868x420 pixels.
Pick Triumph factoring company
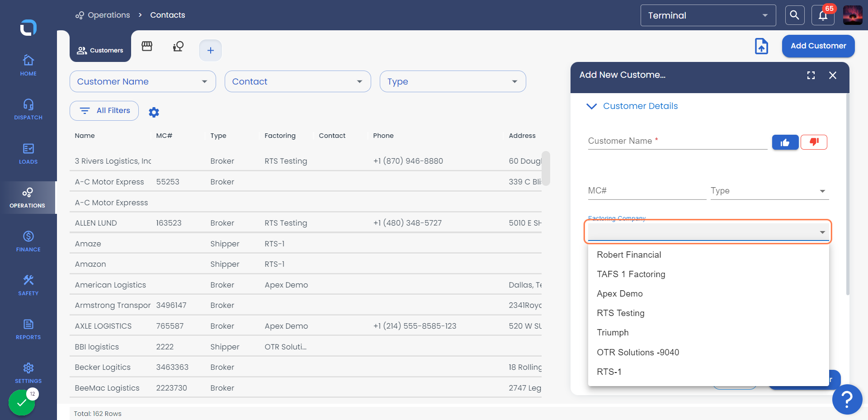tap(708, 332)
